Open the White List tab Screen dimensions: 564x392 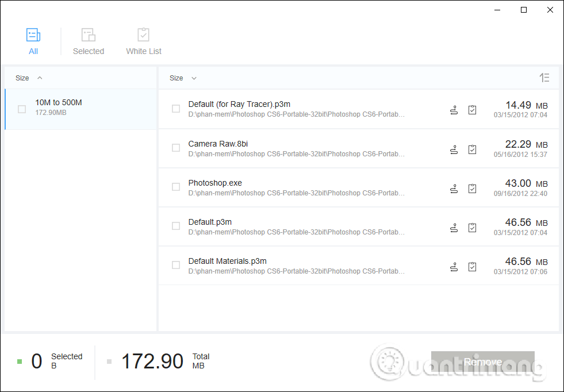pos(144,41)
